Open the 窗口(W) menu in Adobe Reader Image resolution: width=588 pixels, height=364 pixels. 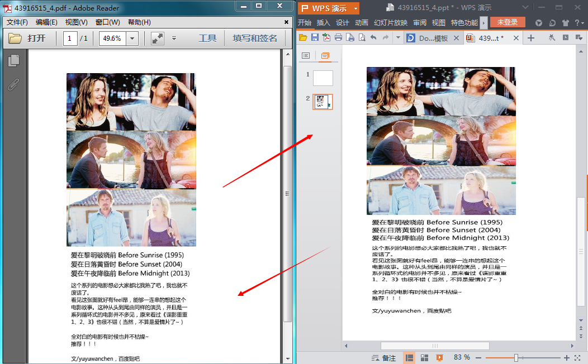[x=108, y=22]
